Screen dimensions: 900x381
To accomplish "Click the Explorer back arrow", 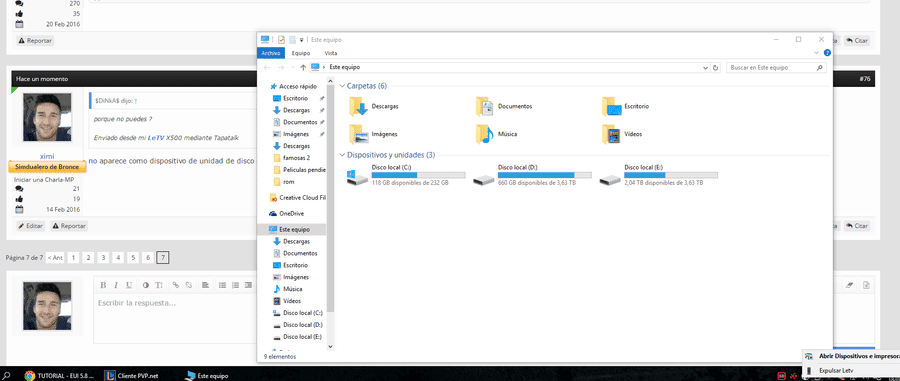I will pos(267,68).
